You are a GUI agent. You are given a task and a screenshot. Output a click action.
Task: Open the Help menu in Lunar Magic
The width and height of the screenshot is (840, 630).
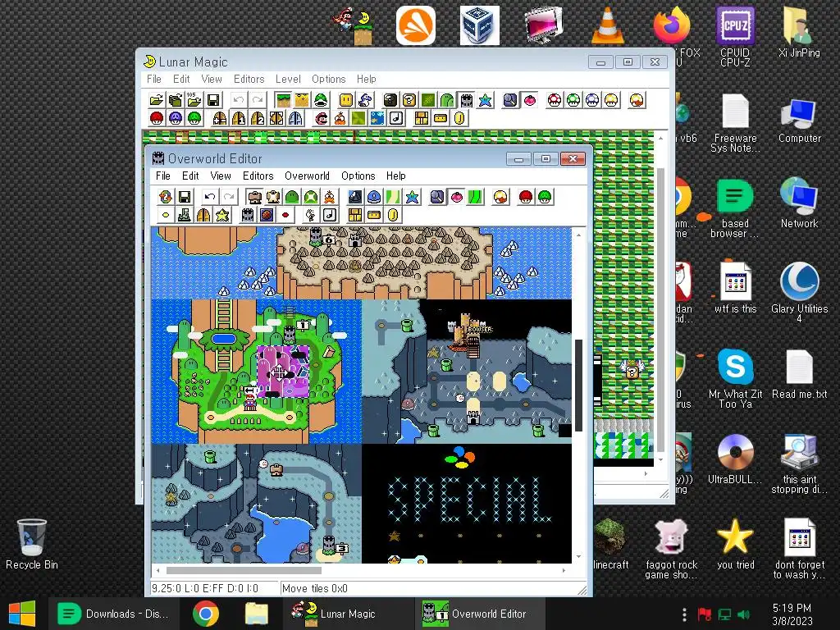coord(367,79)
